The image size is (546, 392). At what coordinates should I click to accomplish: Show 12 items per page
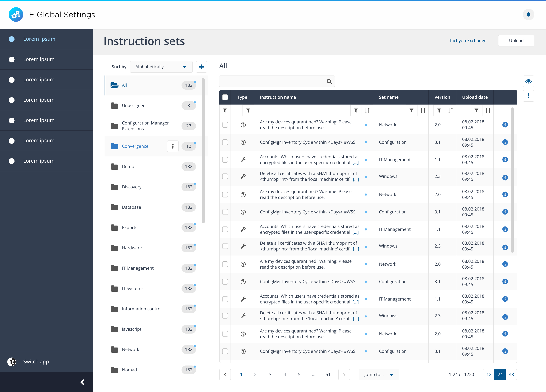pos(489,374)
